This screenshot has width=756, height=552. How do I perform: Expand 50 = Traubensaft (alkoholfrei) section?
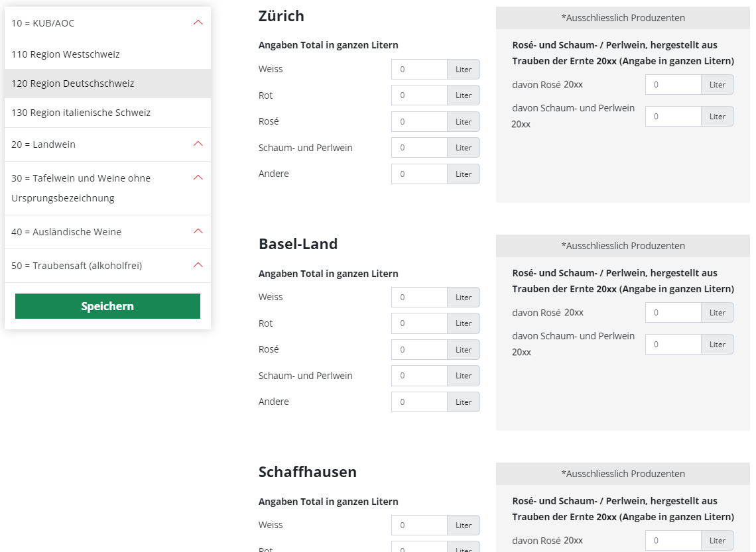click(x=198, y=265)
